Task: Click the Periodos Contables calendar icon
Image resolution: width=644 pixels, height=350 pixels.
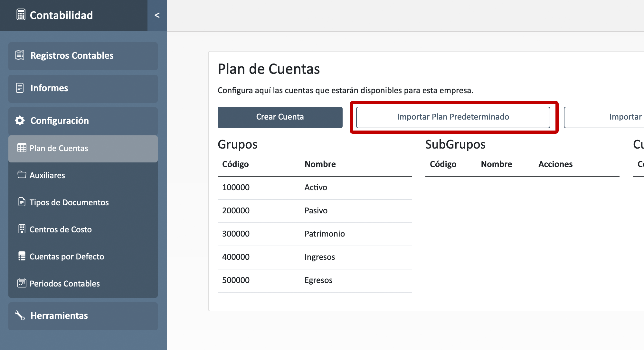Action: tap(22, 283)
